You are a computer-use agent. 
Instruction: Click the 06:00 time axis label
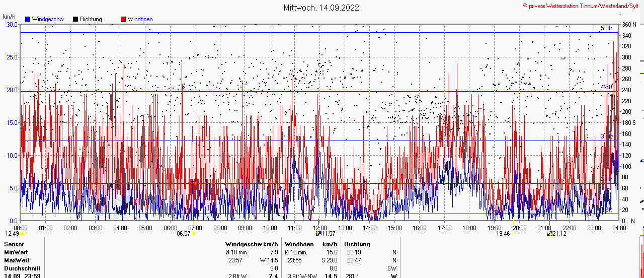(170, 228)
